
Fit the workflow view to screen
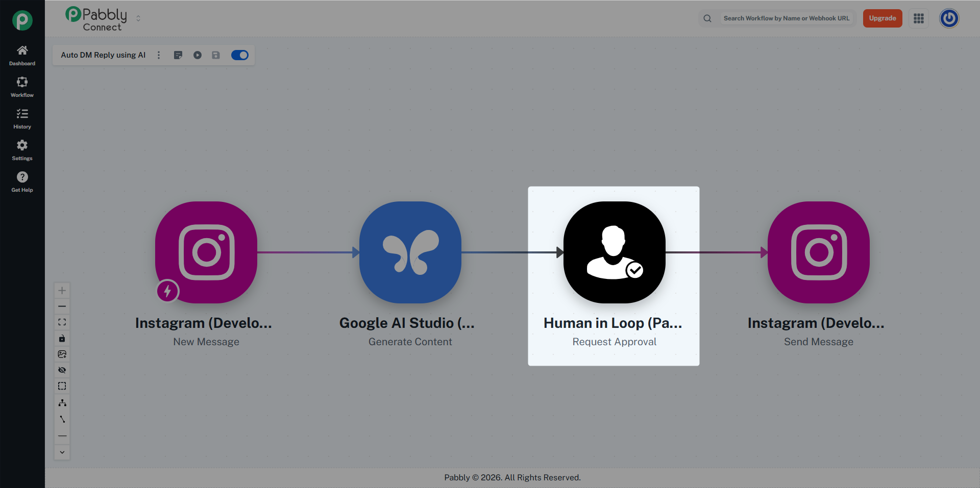click(62, 322)
